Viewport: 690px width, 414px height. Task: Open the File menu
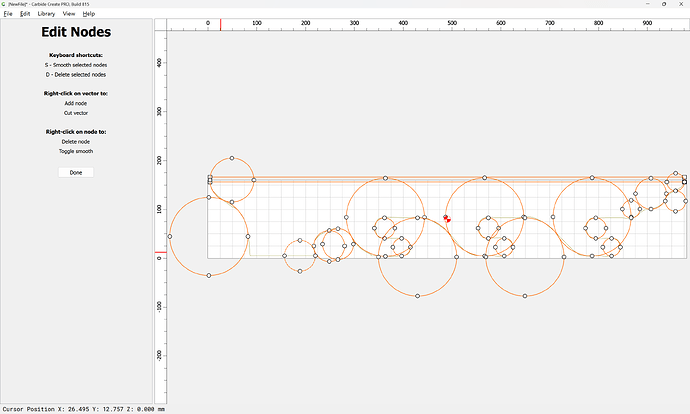(7, 14)
